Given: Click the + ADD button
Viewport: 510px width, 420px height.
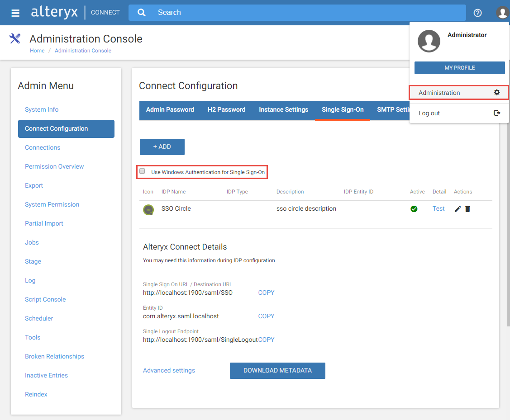Looking at the screenshot, I should point(162,147).
